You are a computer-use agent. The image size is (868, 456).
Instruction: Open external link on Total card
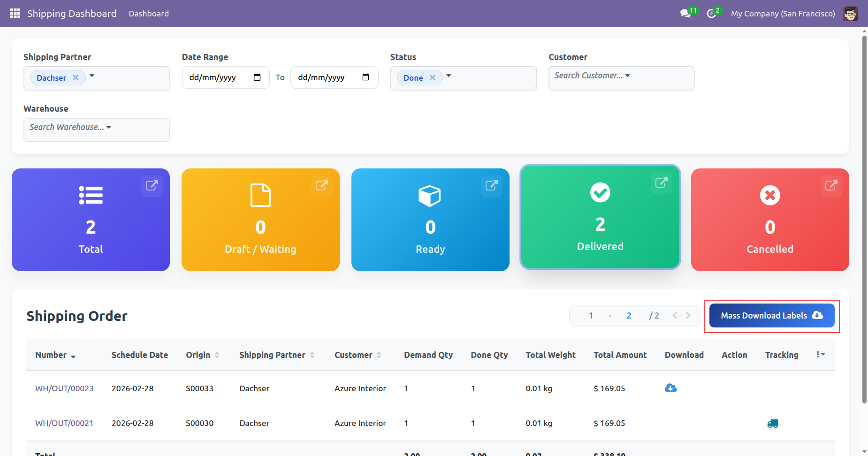152,185
